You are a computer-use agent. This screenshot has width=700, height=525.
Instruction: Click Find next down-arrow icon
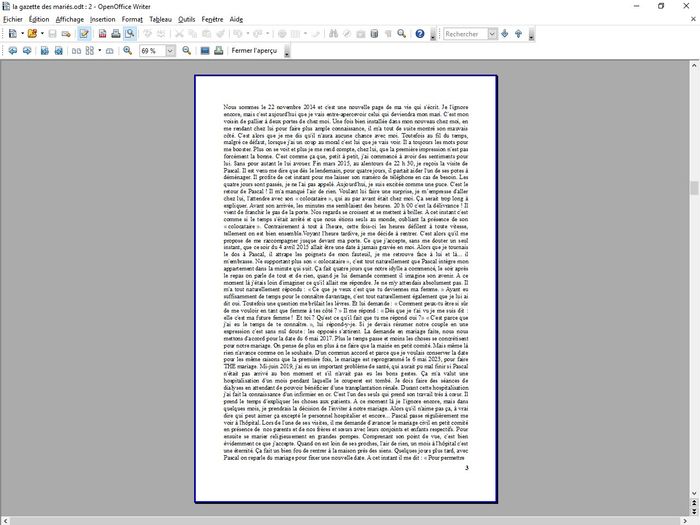(x=504, y=33)
